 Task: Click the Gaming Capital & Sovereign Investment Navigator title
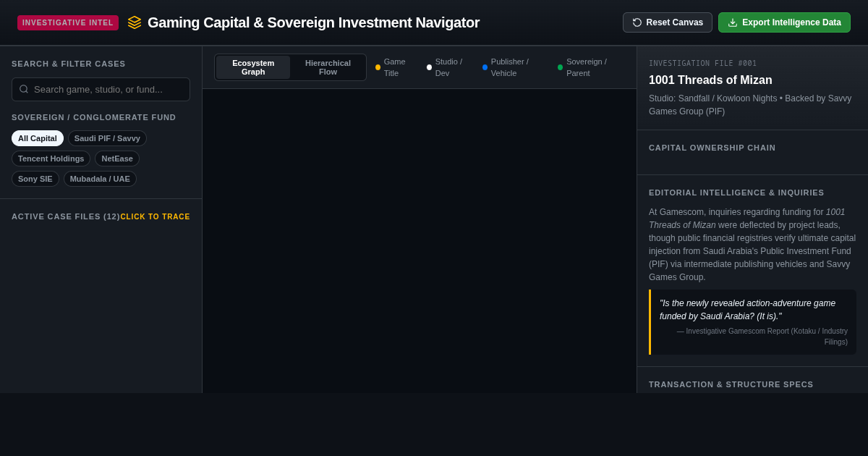pyautogui.click(x=313, y=22)
